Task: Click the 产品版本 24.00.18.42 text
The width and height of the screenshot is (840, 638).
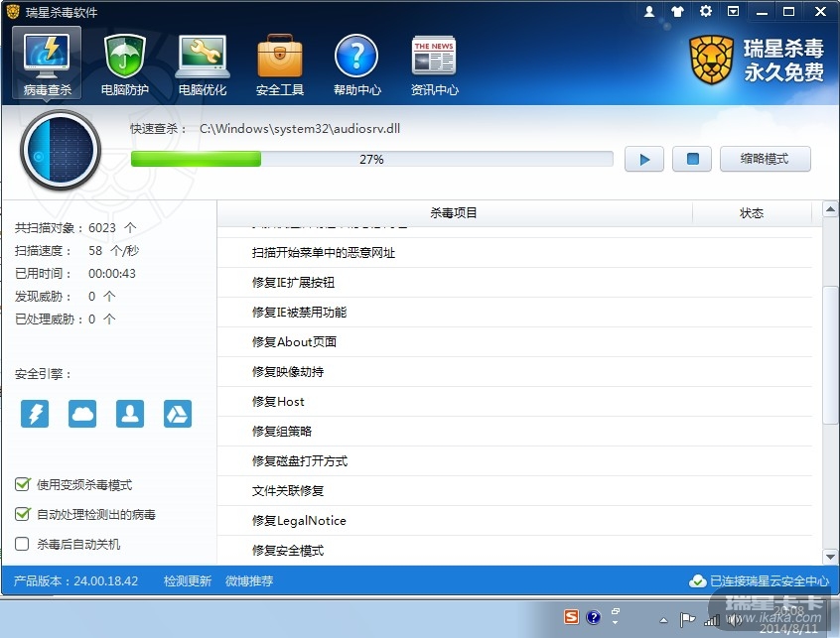Action: 76,580
